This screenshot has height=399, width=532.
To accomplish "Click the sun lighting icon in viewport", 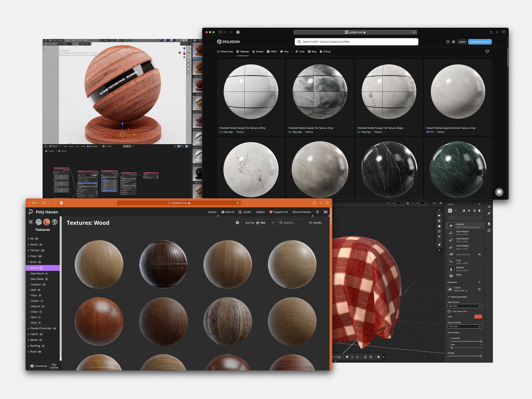I will tap(439, 237).
